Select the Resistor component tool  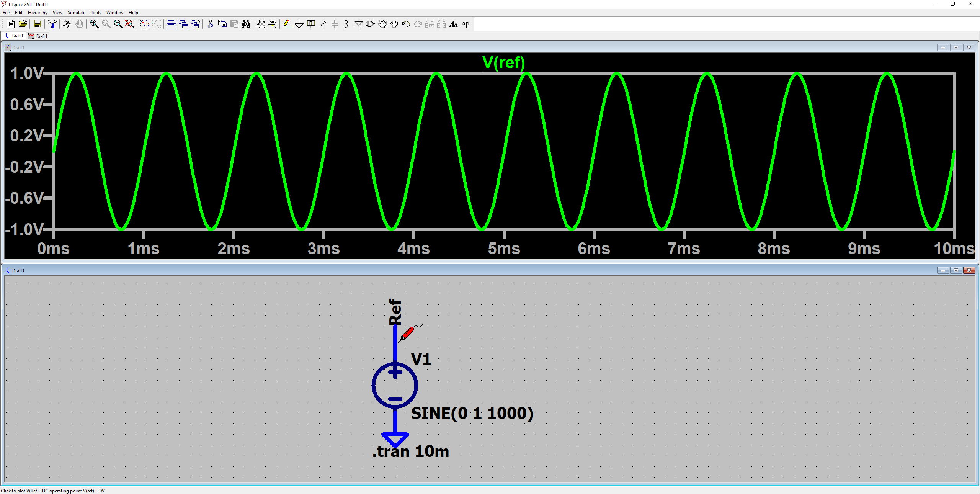(323, 24)
